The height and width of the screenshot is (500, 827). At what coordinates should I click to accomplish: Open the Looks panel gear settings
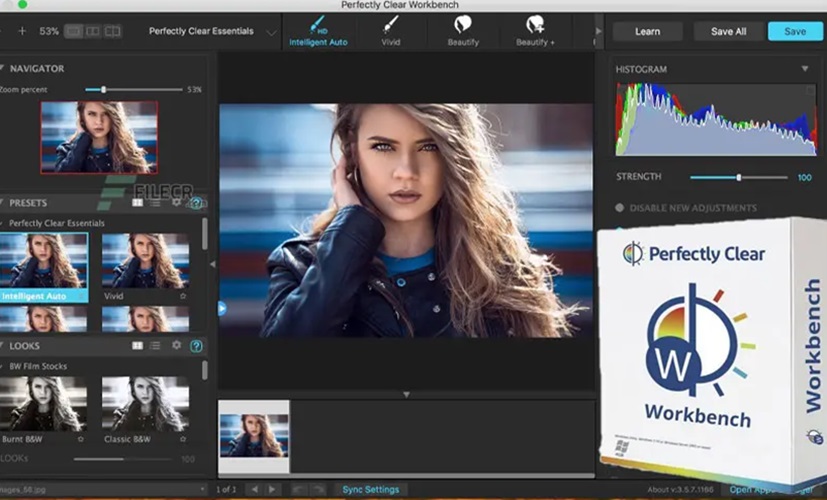click(x=176, y=345)
